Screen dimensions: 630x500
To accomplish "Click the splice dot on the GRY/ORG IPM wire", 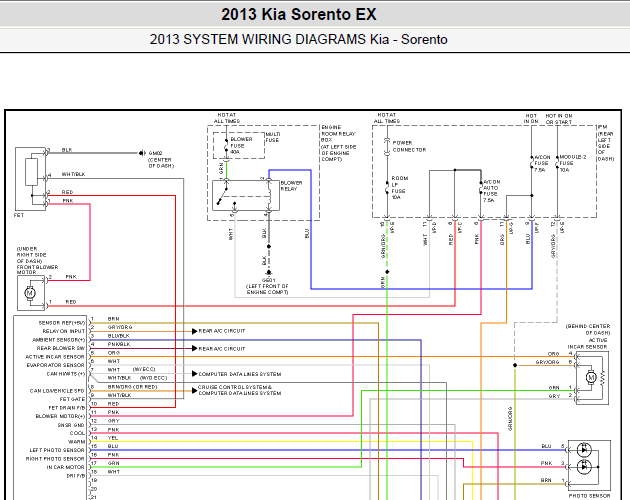I will tap(515, 365).
